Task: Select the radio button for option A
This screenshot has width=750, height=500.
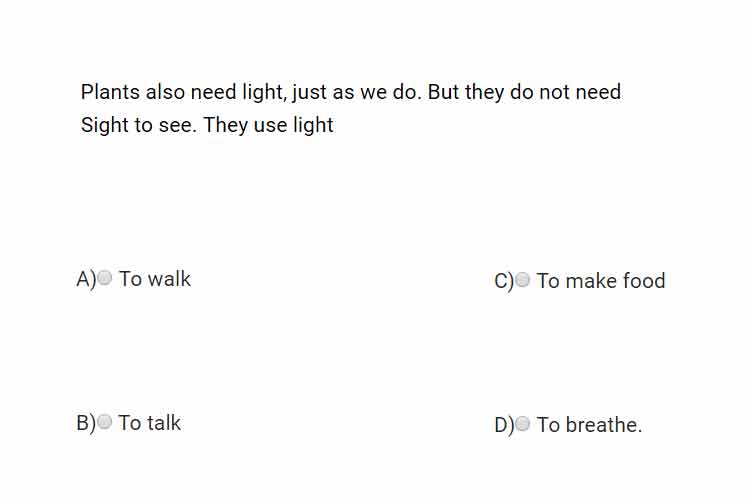Action: coord(104,278)
